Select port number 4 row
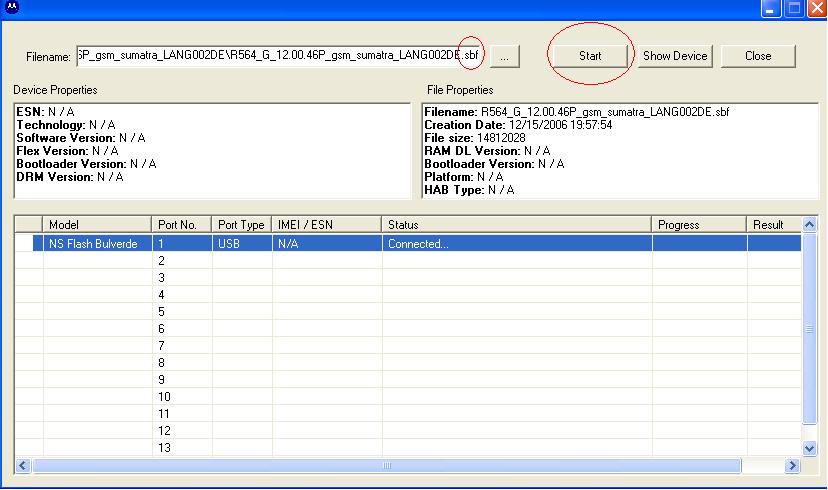 [x=408, y=295]
